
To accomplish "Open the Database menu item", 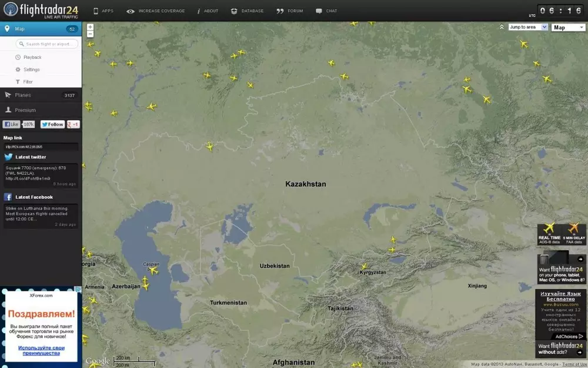I will pyautogui.click(x=248, y=11).
